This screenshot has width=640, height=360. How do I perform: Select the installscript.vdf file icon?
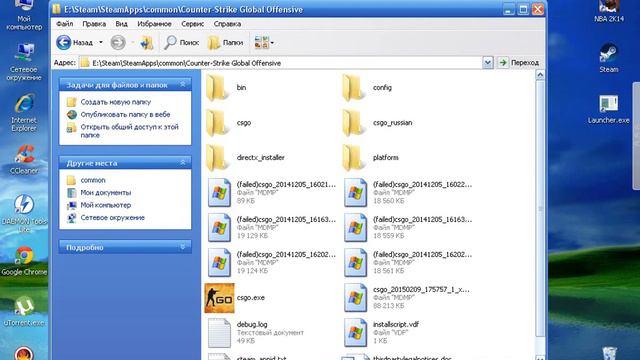(x=356, y=333)
